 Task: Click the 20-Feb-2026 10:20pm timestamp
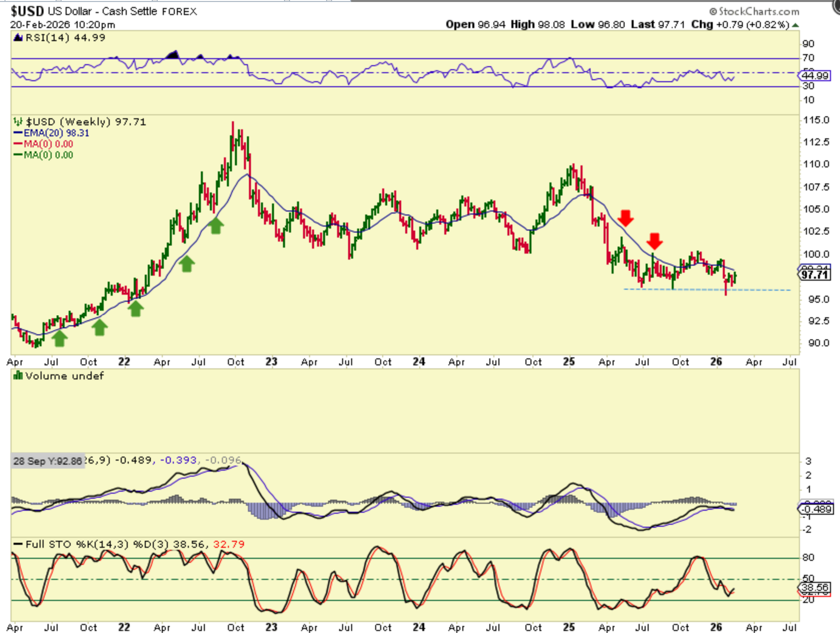[63, 25]
